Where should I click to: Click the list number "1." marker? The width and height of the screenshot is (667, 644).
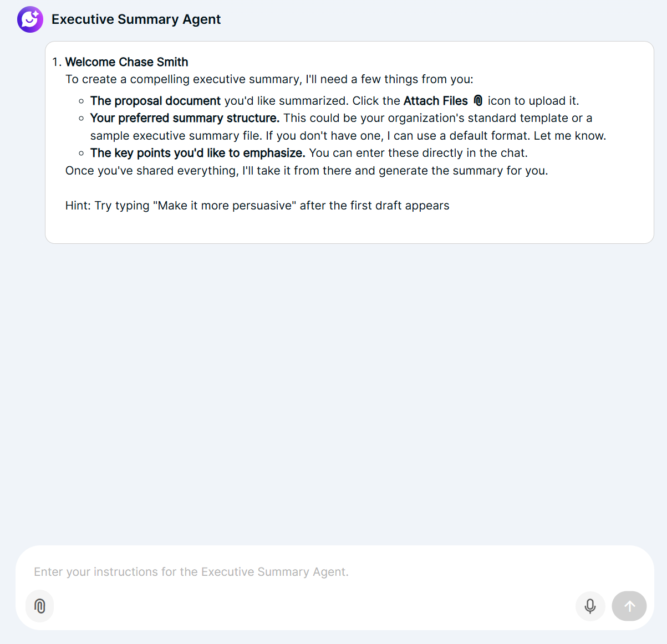point(57,62)
